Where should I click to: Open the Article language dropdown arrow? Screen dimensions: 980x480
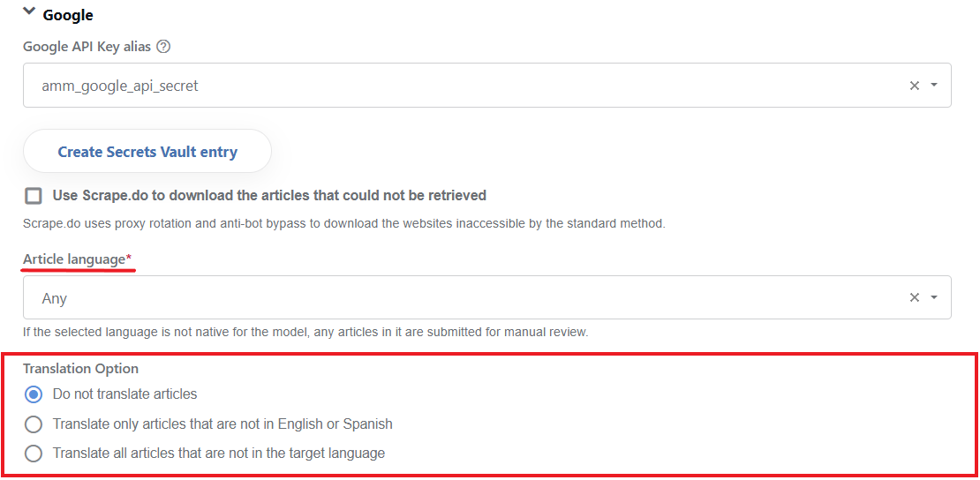tap(934, 298)
